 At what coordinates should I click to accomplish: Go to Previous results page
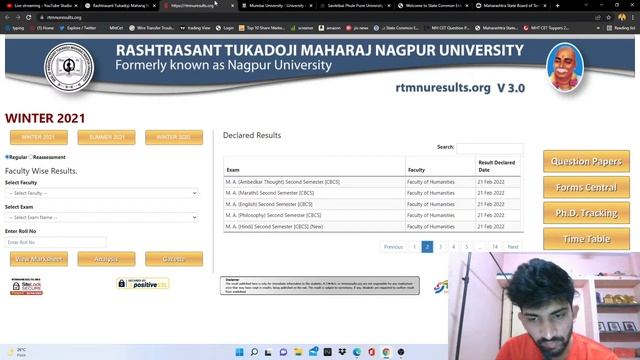pyautogui.click(x=393, y=247)
